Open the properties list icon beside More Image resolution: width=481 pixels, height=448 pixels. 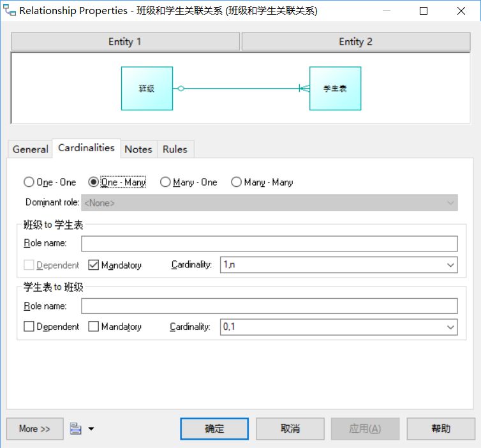(x=75, y=428)
